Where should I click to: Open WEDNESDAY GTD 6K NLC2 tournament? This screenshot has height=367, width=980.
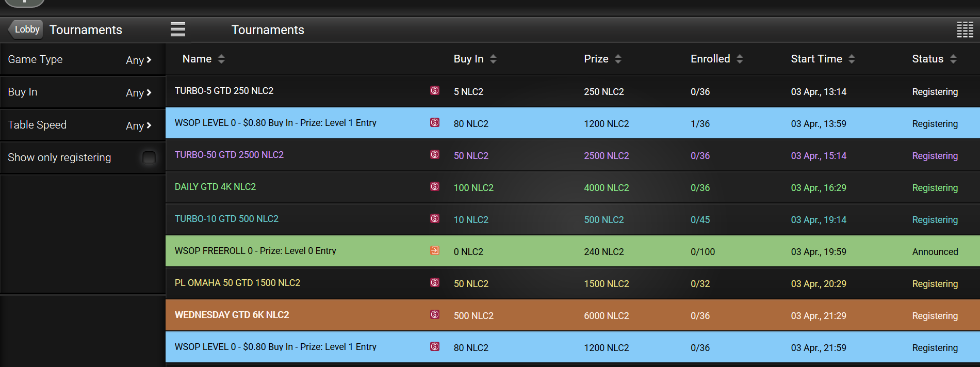click(x=232, y=315)
